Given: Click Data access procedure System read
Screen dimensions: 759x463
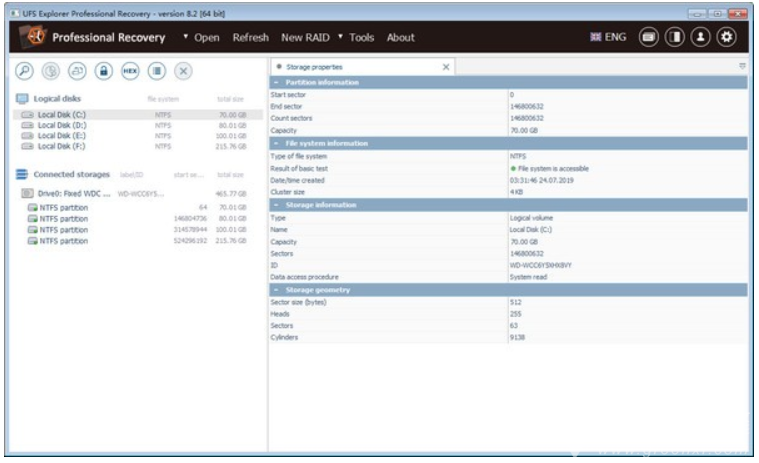Looking at the screenshot, I should click(x=528, y=277).
